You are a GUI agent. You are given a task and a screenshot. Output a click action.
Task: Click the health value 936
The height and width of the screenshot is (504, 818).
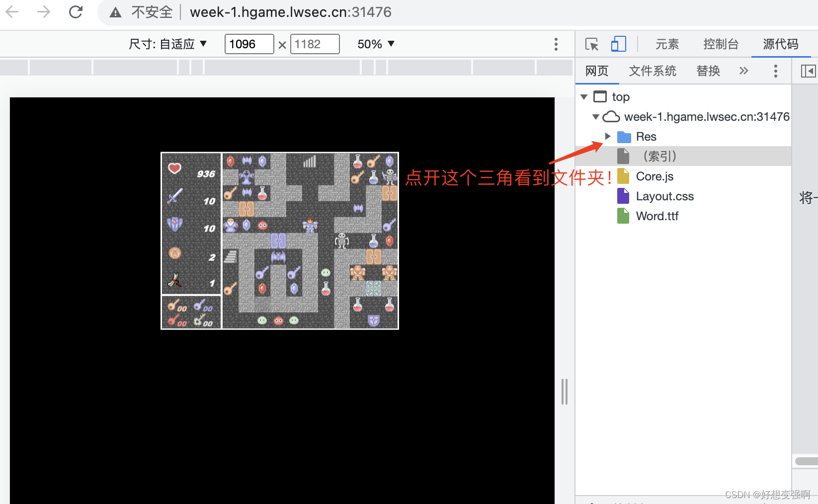click(206, 174)
